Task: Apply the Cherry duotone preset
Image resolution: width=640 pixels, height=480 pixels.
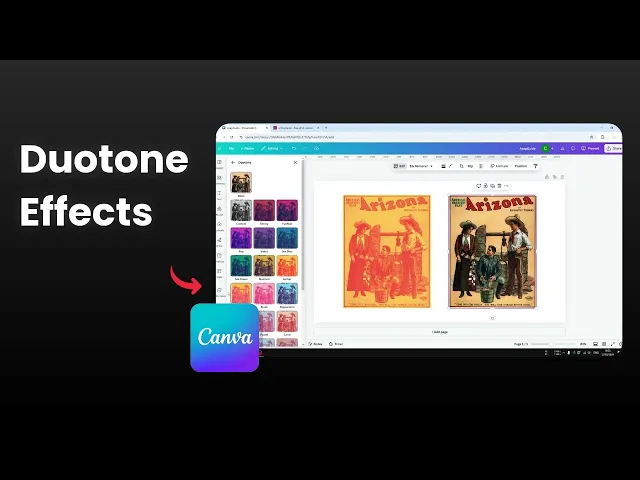Action: point(264,210)
